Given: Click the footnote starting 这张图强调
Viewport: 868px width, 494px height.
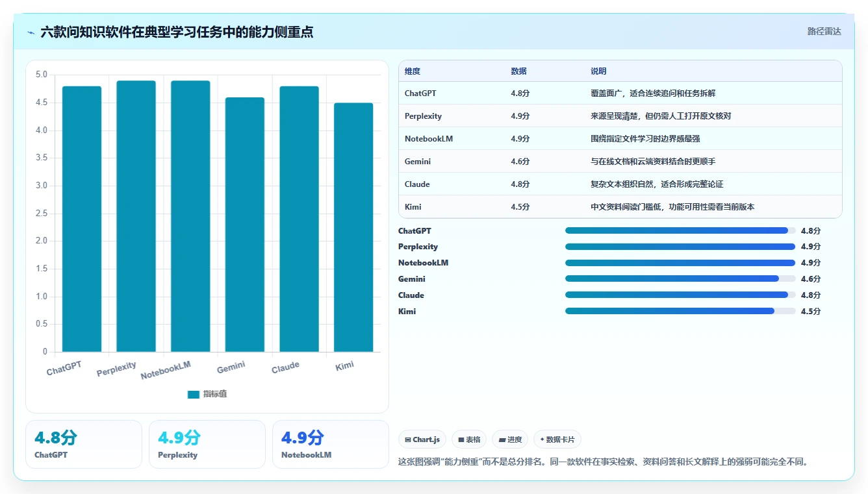Looking at the screenshot, I should (x=602, y=462).
